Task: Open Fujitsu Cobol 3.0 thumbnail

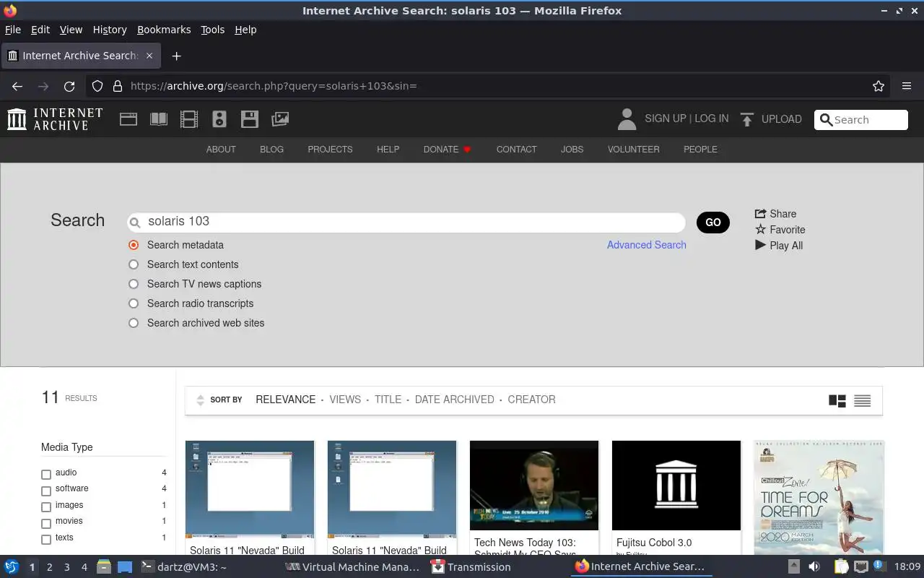Action: (x=676, y=486)
